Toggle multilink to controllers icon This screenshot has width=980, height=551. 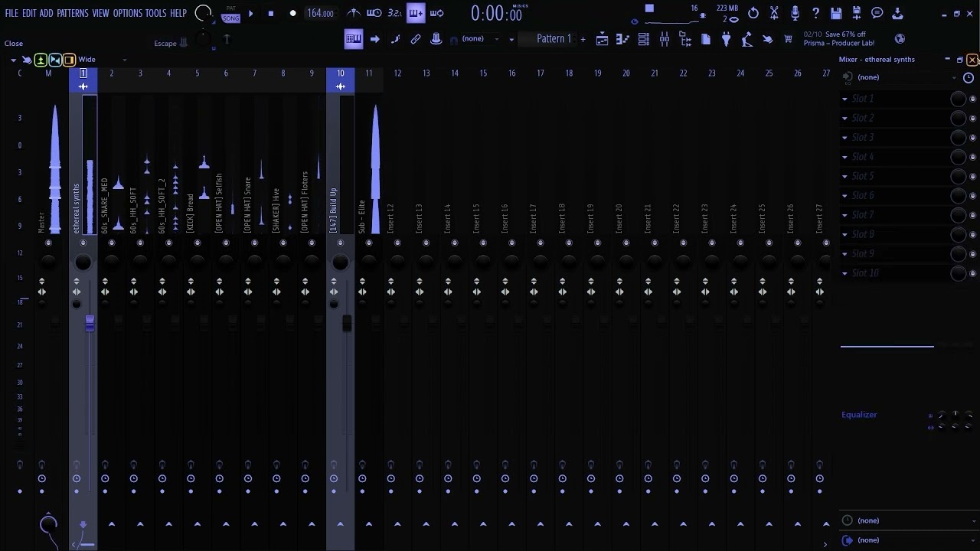(416, 39)
